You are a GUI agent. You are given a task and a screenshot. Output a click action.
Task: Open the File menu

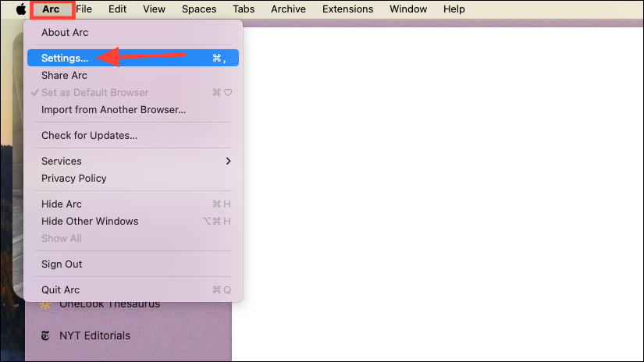(84, 9)
